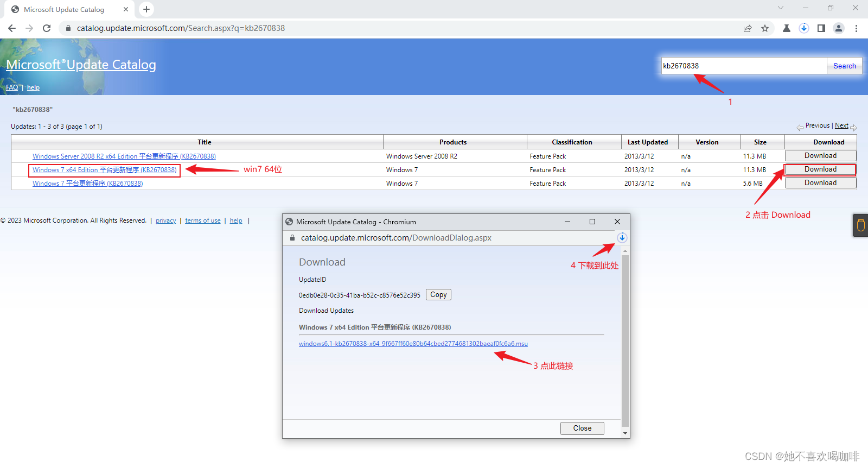
Task: Click the Search button
Action: (x=845, y=66)
